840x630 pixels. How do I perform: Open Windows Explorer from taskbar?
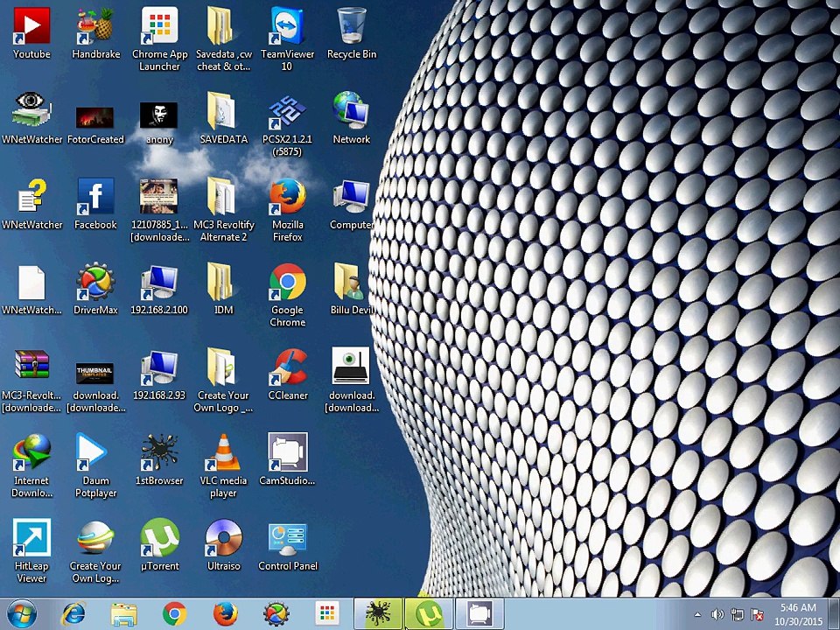[123, 614]
